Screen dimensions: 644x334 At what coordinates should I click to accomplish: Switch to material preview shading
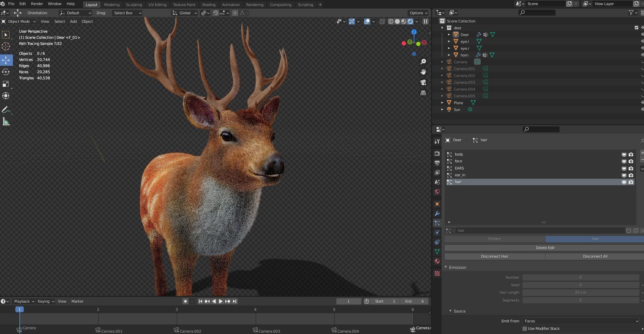coord(404,21)
